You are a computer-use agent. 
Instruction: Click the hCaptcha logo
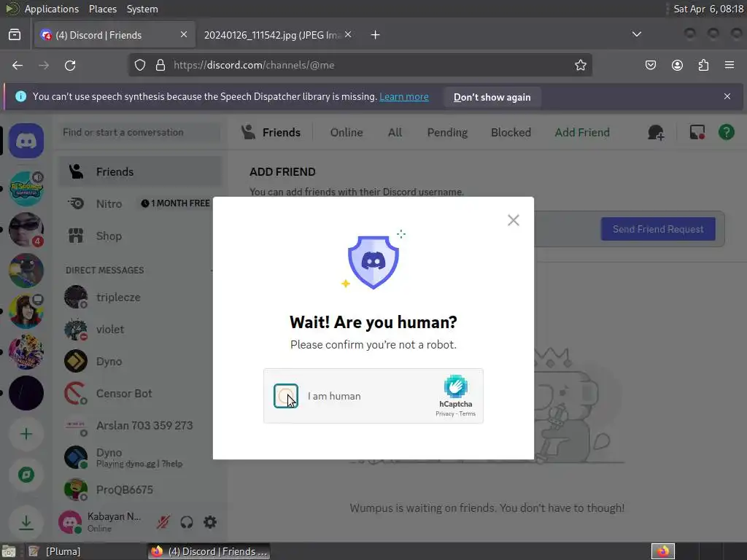point(456,386)
